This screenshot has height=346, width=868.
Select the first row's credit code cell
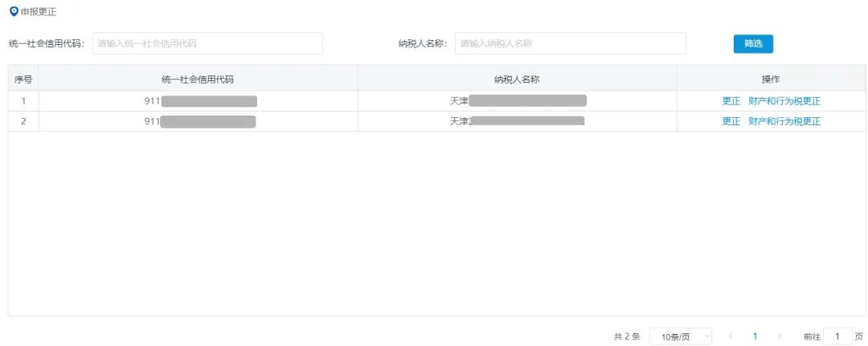(x=198, y=101)
